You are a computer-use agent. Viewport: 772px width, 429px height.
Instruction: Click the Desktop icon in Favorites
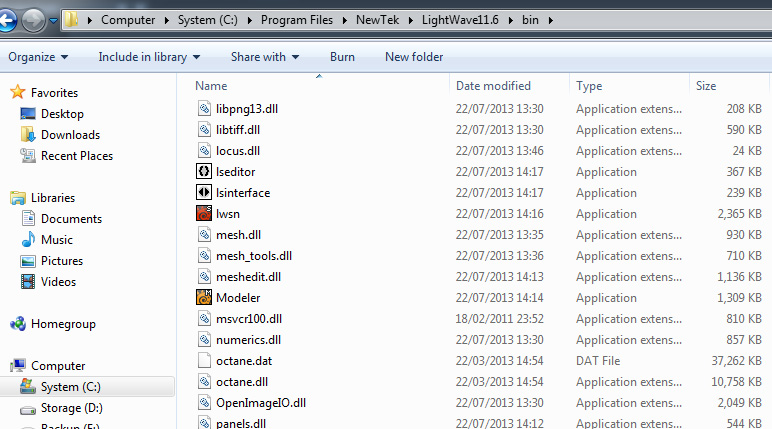coord(28,114)
